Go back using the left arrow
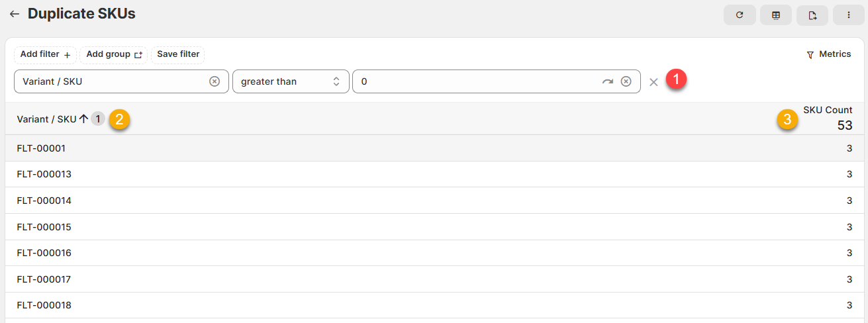This screenshot has height=323, width=868. [14, 14]
